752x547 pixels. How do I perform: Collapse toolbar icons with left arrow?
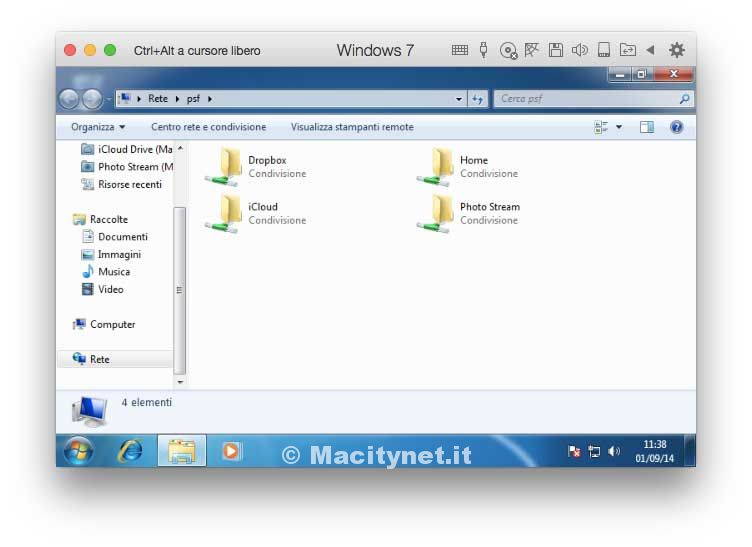(x=650, y=50)
